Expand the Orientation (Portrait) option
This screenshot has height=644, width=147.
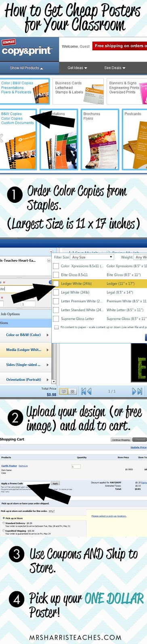26,380
